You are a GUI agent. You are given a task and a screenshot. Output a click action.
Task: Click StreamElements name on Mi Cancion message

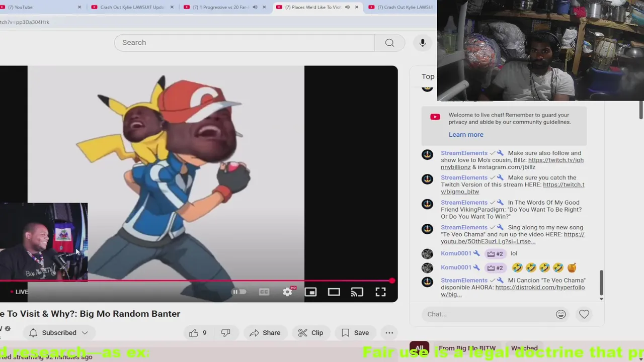464,280
